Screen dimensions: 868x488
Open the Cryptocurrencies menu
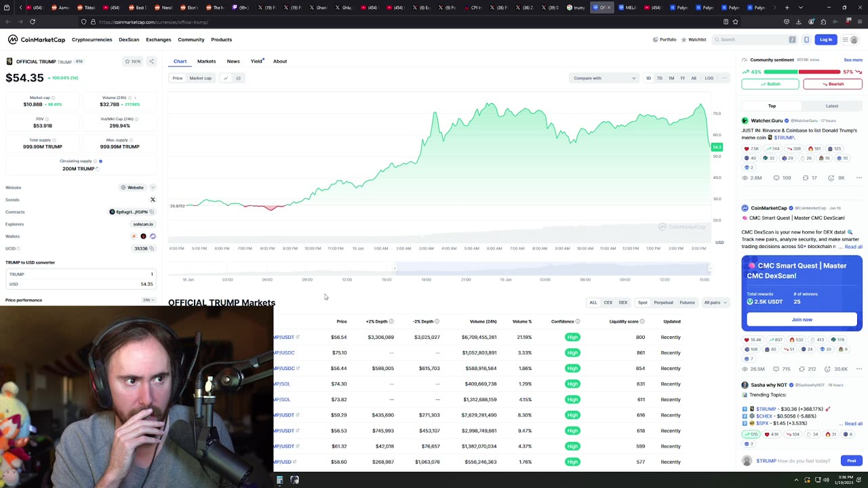coord(92,39)
